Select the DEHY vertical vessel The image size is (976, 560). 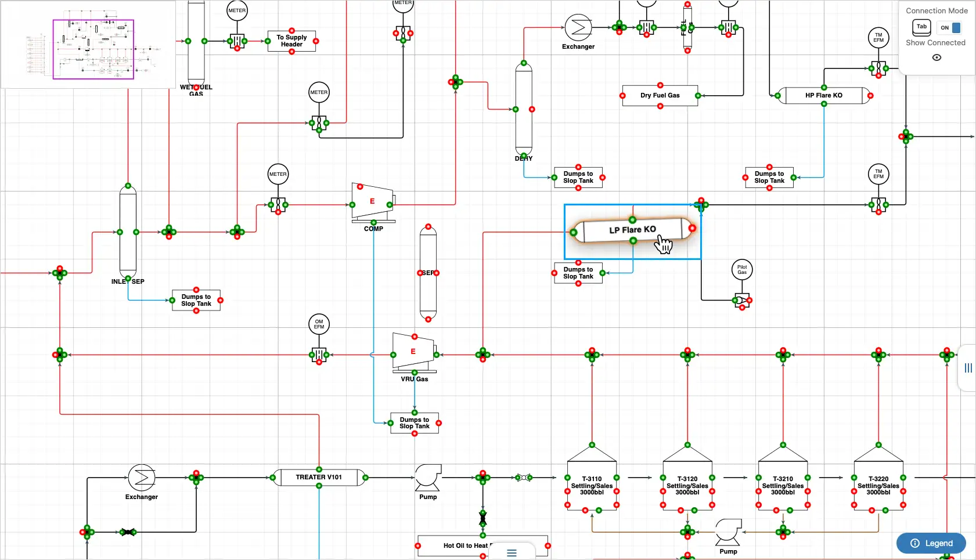(524, 109)
